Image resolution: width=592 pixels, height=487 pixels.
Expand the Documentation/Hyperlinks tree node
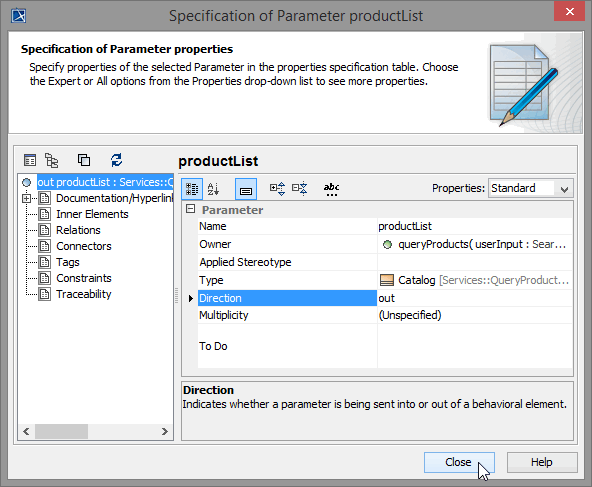click(26, 198)
